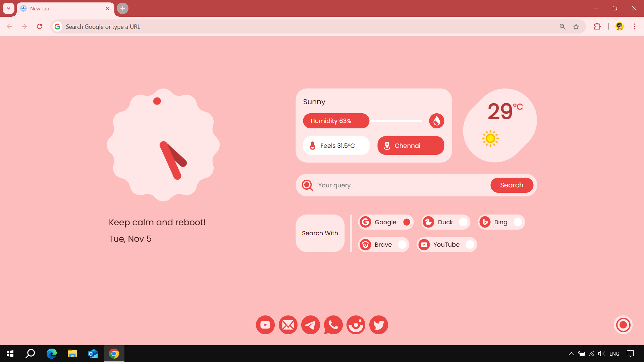Click the Search button
Screen dimensions: 644x362
[x=512, y=185]
